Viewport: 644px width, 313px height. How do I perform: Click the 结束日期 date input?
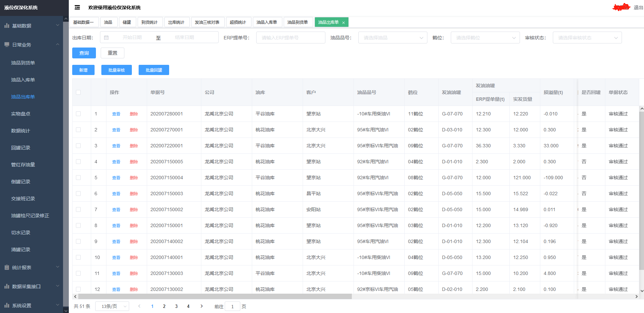(185, 37)
